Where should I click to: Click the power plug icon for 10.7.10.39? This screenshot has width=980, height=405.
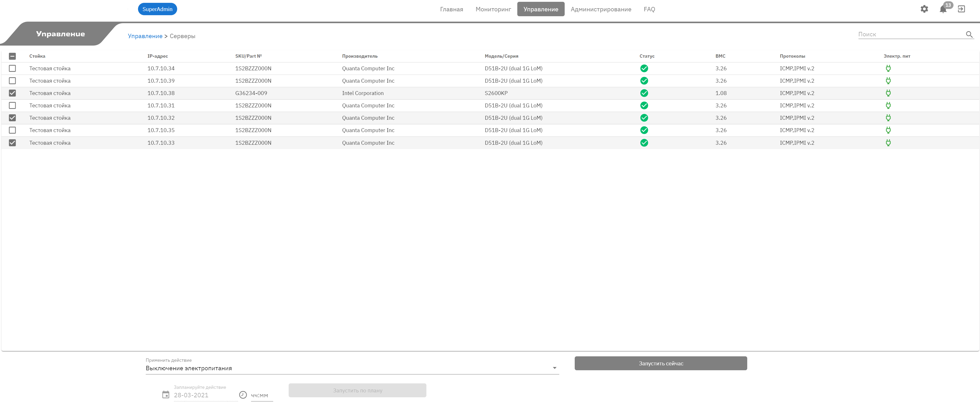tap(888, 81)
